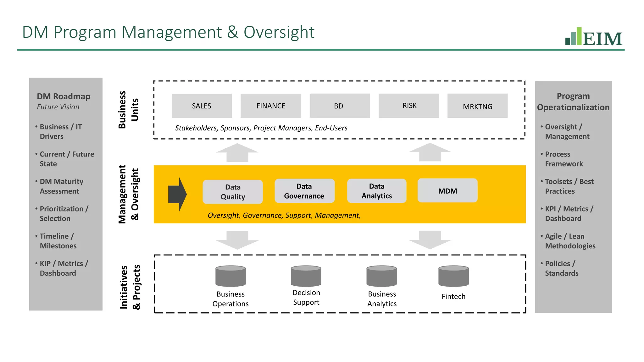Click the DM Roadmap panel heading

64,96
